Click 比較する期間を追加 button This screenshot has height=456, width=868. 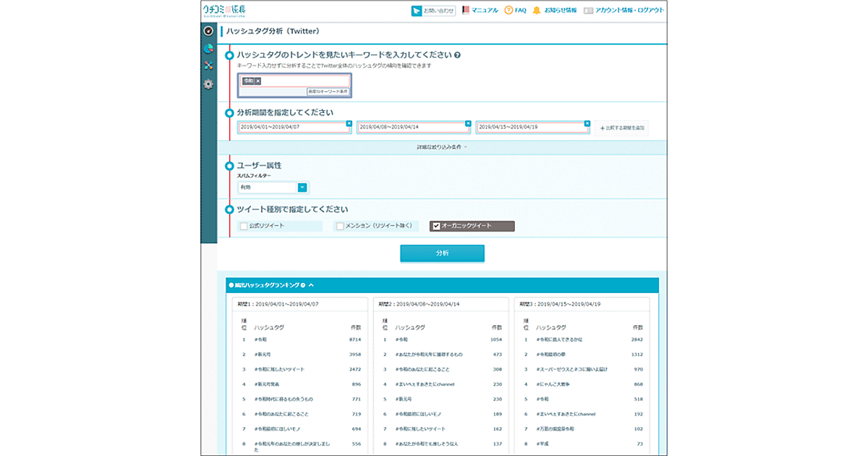pyautogui.click(x=622, y=127)
